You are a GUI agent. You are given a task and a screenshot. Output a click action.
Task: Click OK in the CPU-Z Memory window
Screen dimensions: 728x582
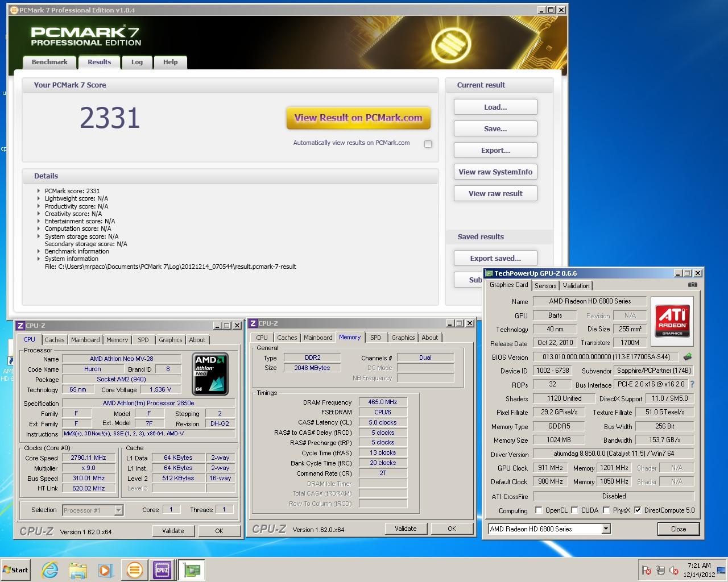coord(452,529)
